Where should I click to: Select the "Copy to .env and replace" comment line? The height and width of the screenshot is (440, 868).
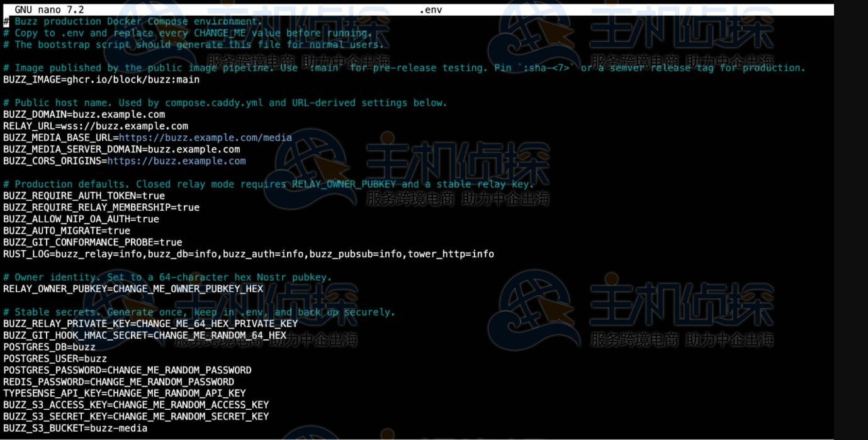pyautogui.click(x=188, y=33)
